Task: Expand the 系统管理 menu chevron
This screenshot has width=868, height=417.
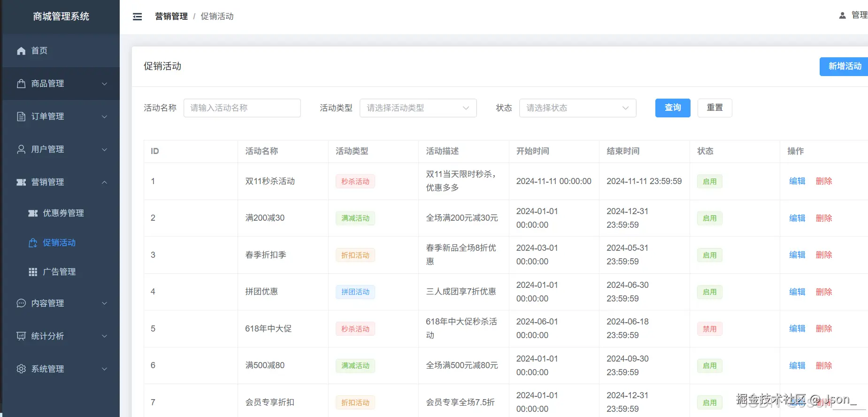Action: [105, 369]
